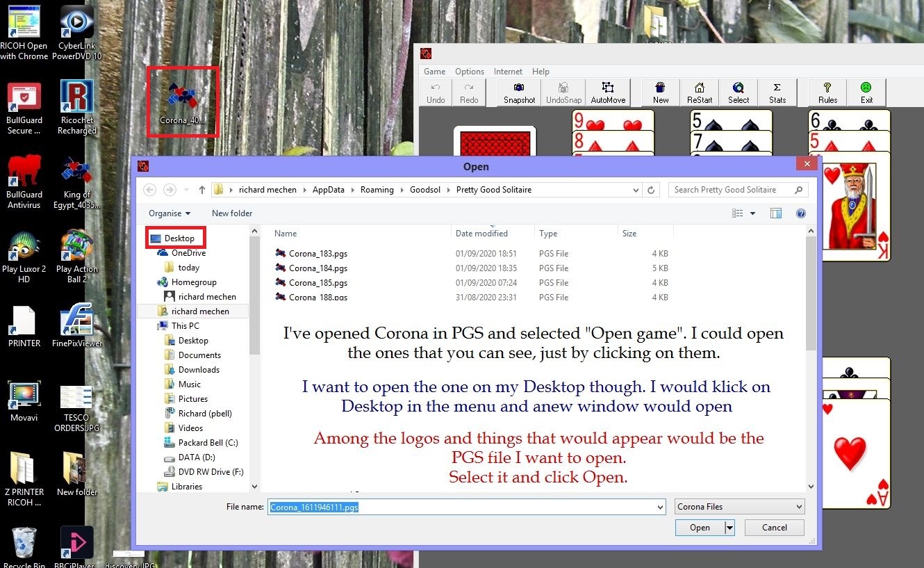Start a New game from the toolbar
924x568 pixels.
(x=661, y=92)
